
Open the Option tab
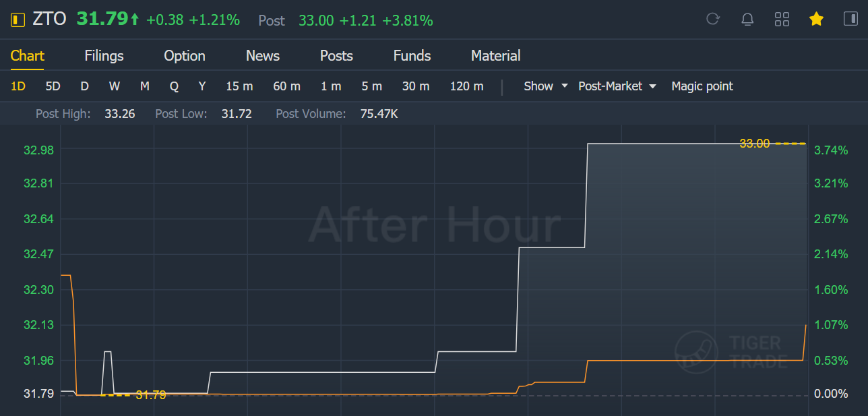[185, 56]
